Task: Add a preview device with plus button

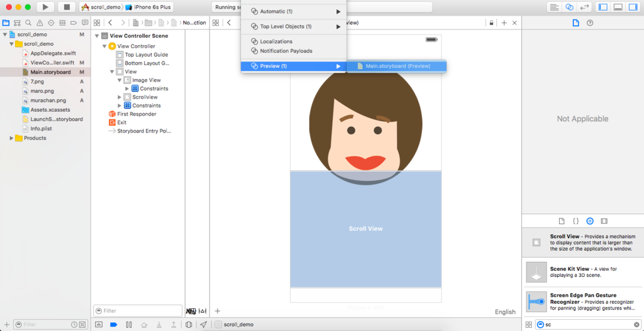Action: pos(218,312)
